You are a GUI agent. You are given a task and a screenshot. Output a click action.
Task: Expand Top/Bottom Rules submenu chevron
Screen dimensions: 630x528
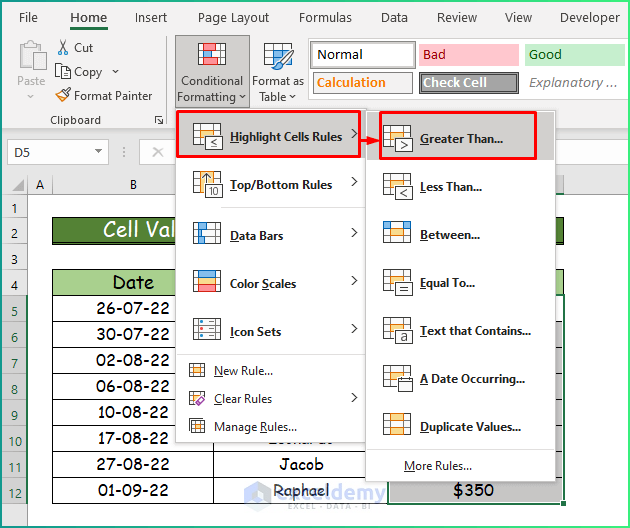(x=354, y=182)
